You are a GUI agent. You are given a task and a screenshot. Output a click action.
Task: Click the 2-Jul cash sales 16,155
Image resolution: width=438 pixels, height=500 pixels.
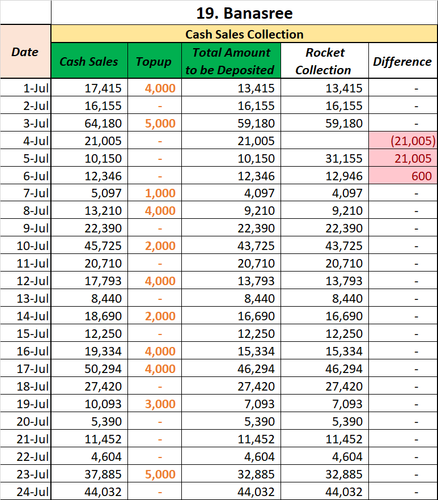(89, 106)
